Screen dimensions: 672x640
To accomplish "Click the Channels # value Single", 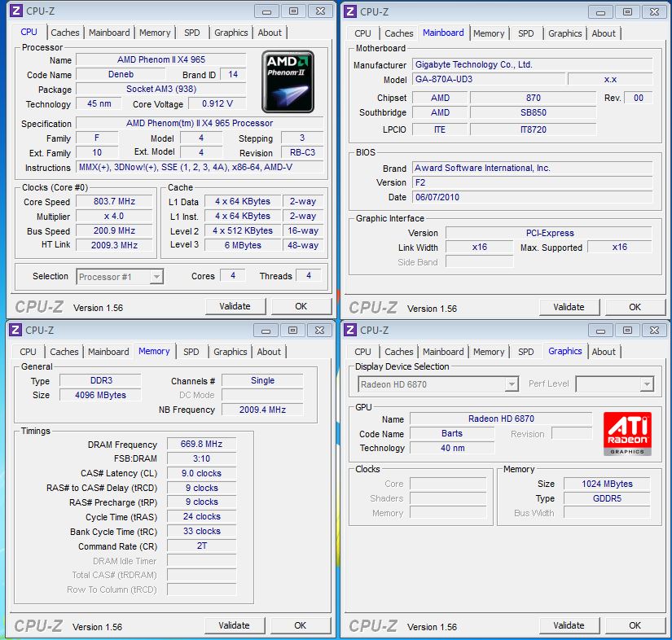I will click(262, 380).
